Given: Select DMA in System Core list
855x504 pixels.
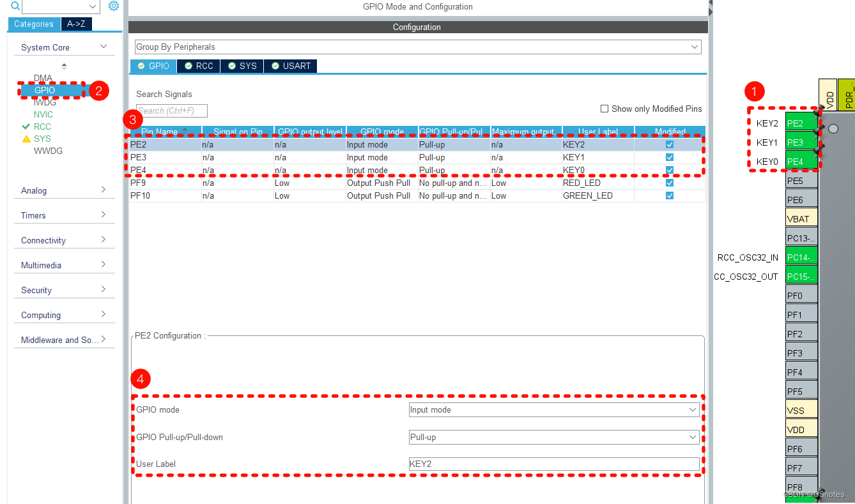Looking at the screenshot, I should click(x=43, y=78).
